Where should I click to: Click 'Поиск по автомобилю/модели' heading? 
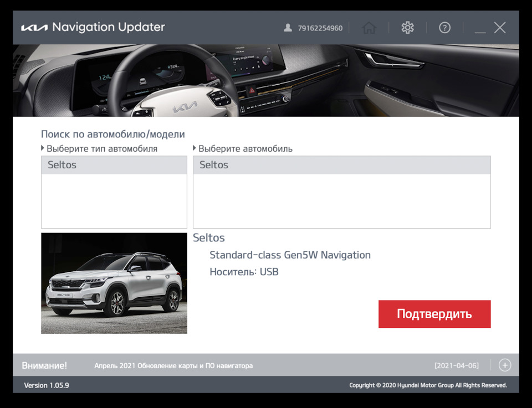(113, 134)
